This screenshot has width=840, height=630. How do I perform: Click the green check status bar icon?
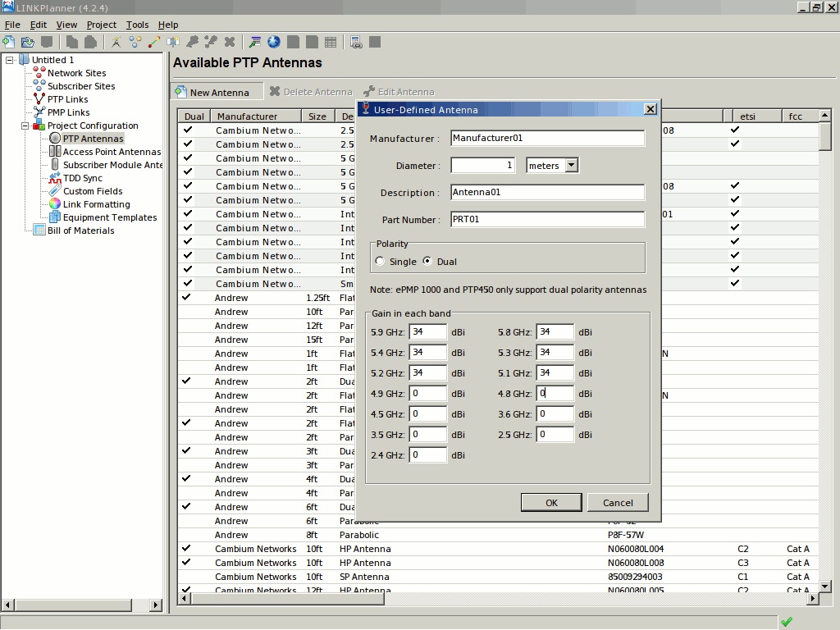point(787,622)
